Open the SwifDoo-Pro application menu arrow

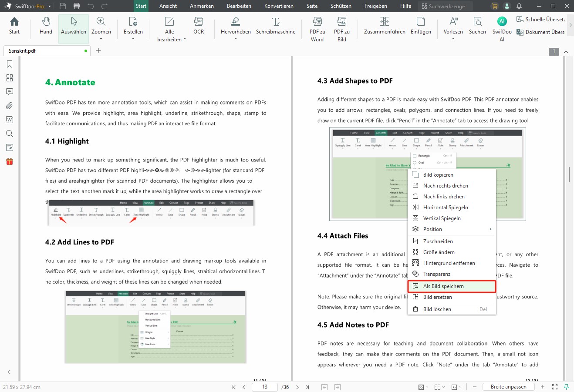point(50,7)
